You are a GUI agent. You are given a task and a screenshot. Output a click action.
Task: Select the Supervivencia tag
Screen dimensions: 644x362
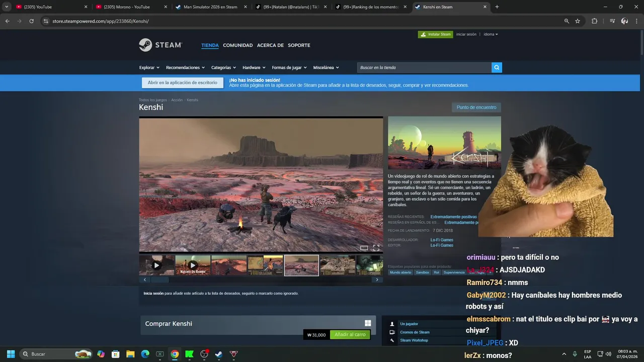[454, 272]
